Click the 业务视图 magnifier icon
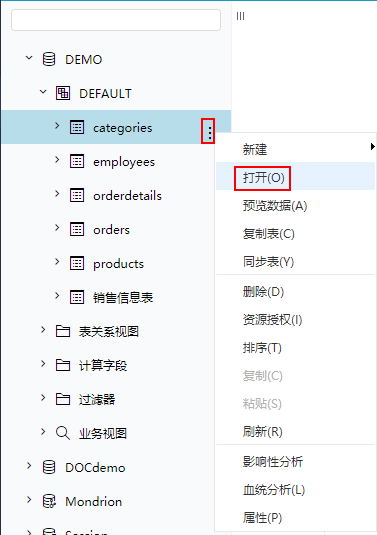 pyautogui.click(x=63, y=433)
